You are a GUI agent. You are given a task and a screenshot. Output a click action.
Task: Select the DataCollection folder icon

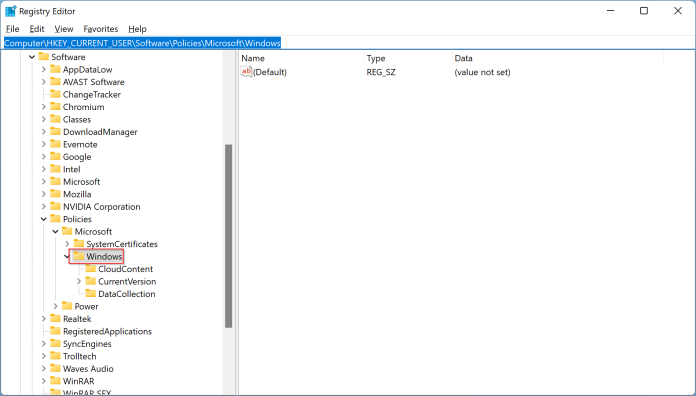[91, 293]
